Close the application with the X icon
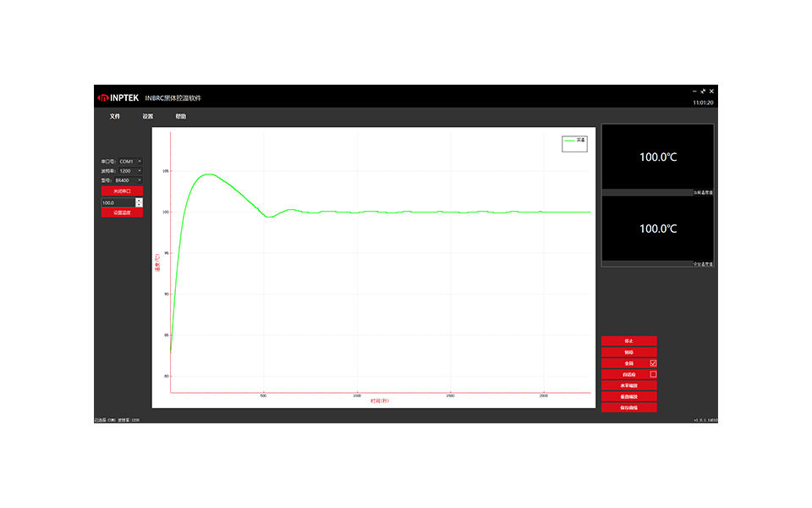This screenshot has width=812, height=508. [x=712, y=91]
